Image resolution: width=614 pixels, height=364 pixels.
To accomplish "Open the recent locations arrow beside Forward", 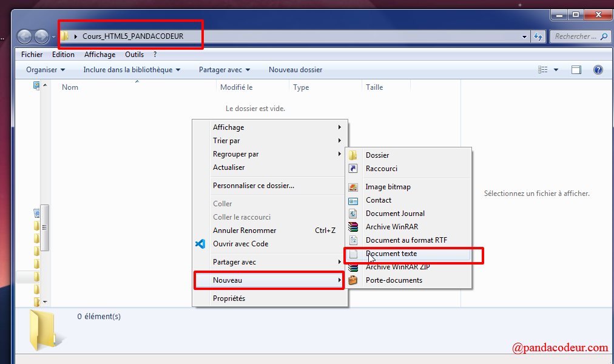I will coord(53,37).
